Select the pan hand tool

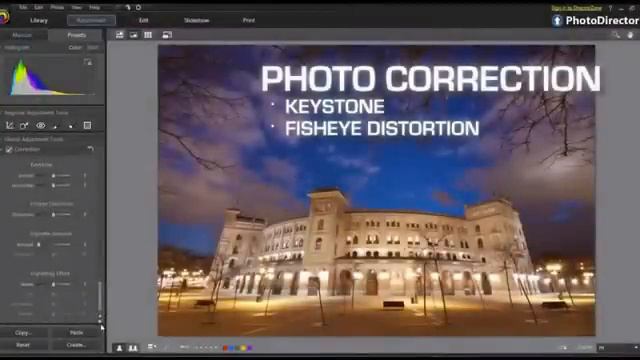pos(630,35)
